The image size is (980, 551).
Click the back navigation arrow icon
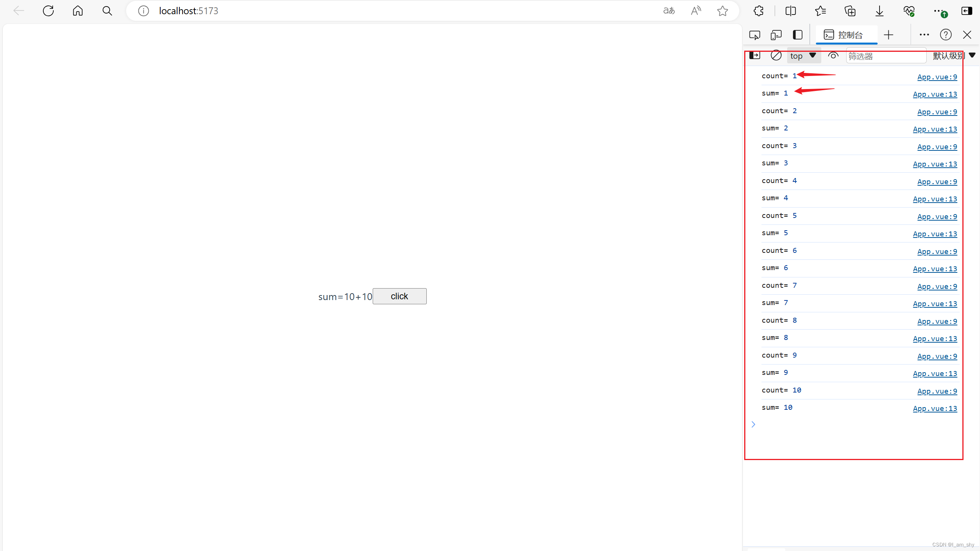[18, 11]
